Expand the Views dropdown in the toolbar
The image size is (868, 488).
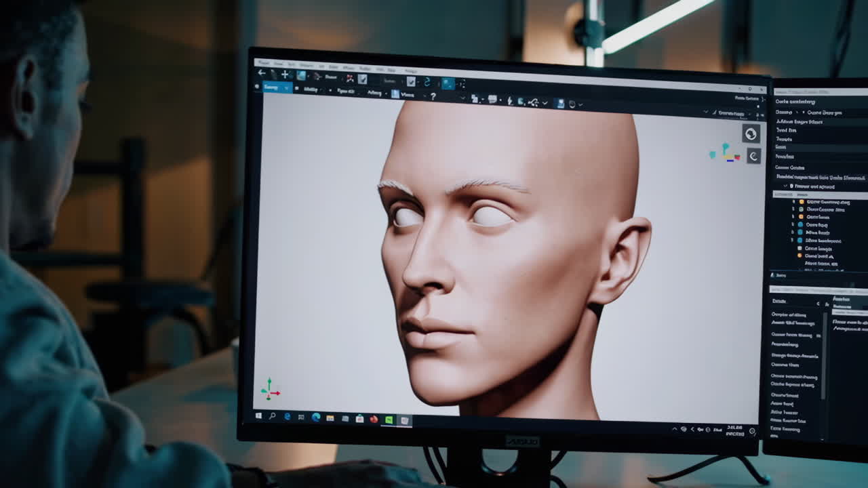(x=408, y=95)
